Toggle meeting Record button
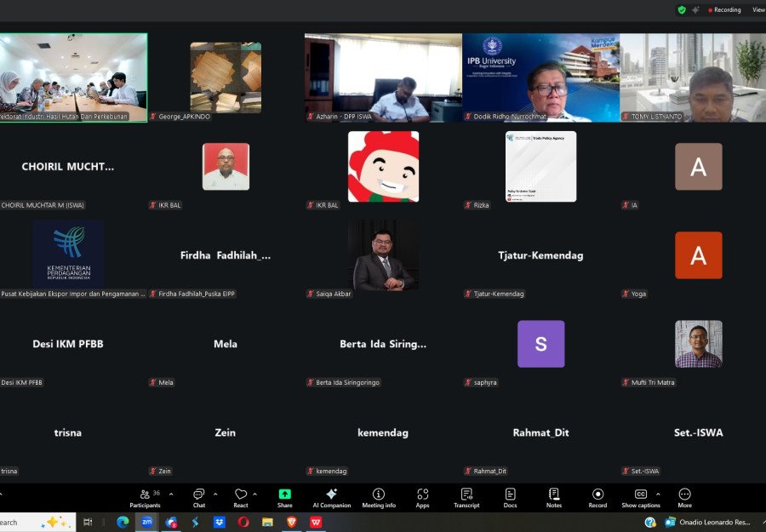 [x=597, y=497]
